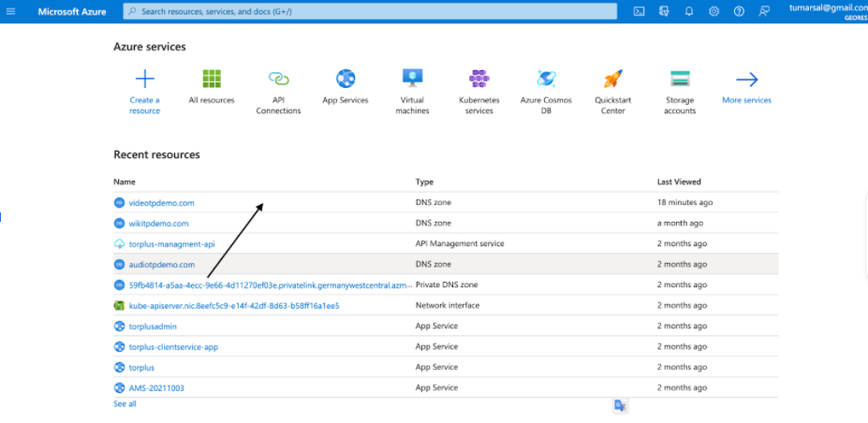The width and height of the screenshot is (868, 423).
Task: Open Storage accounts icon
Action: pos(680,79)
